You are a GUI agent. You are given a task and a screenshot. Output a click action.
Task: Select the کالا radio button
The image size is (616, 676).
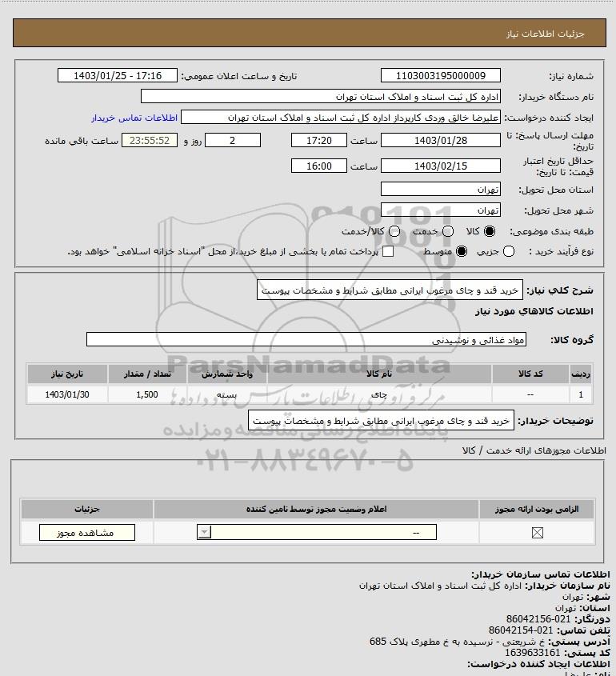pos(490,231)
